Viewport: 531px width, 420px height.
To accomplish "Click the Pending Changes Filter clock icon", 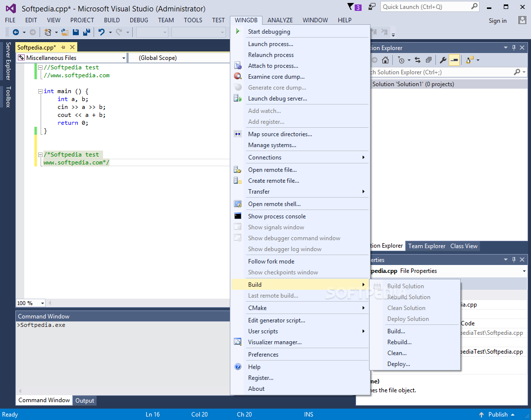I will coord(401,60).
